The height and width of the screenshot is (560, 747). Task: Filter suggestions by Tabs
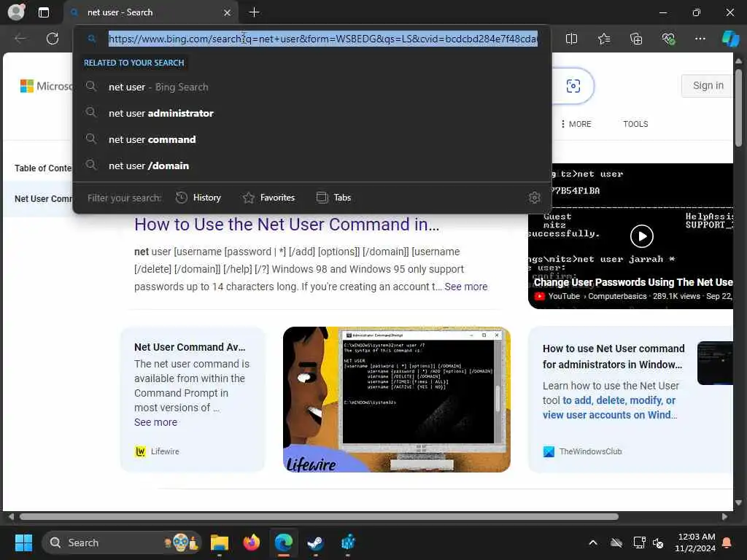(333, 198)
